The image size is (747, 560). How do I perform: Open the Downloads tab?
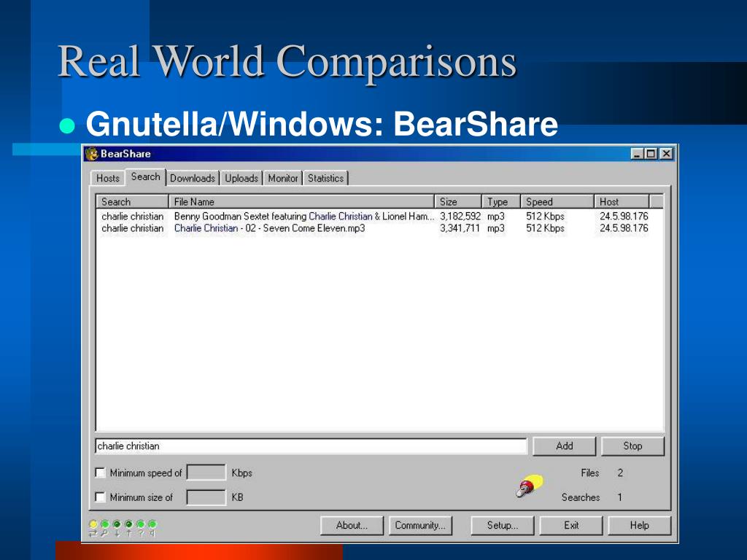(x=193, y=178)
